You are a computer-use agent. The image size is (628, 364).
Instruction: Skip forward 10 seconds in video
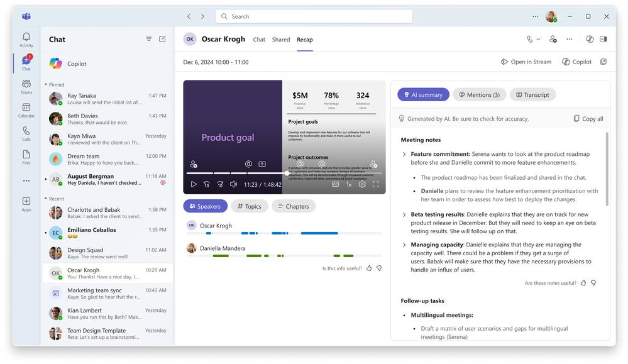pos(220,184)
